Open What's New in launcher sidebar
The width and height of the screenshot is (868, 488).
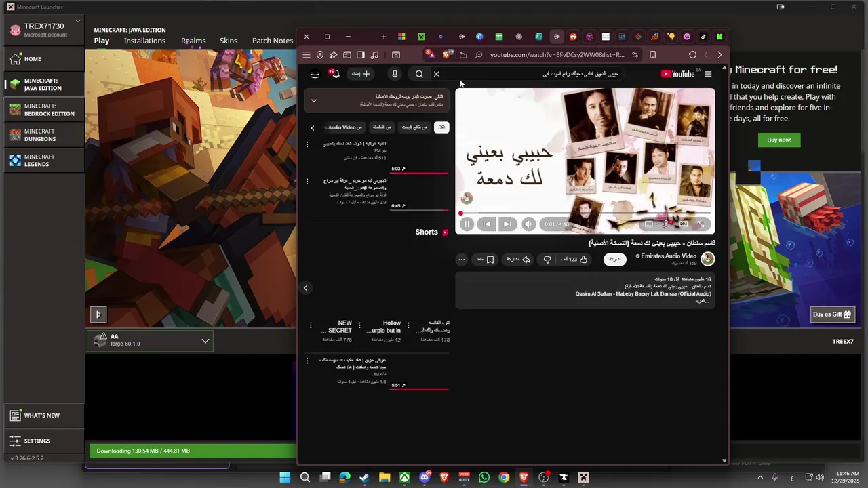click(44, 415)
